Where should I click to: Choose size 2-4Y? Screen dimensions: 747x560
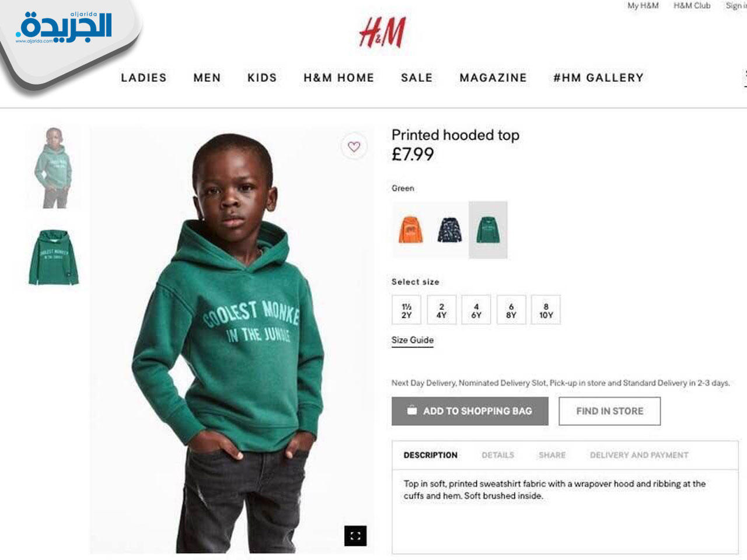pyautogui.click(x=441, y=310)
